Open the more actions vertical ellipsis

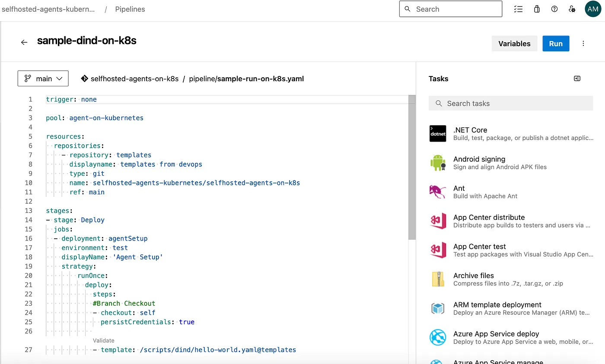(x=583, y=44)
